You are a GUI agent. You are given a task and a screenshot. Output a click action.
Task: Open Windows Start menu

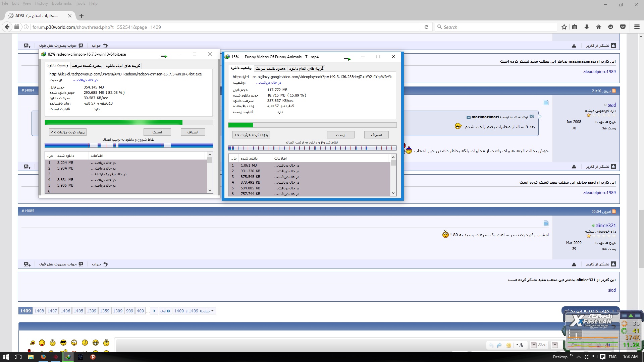[x=6, y=357]
